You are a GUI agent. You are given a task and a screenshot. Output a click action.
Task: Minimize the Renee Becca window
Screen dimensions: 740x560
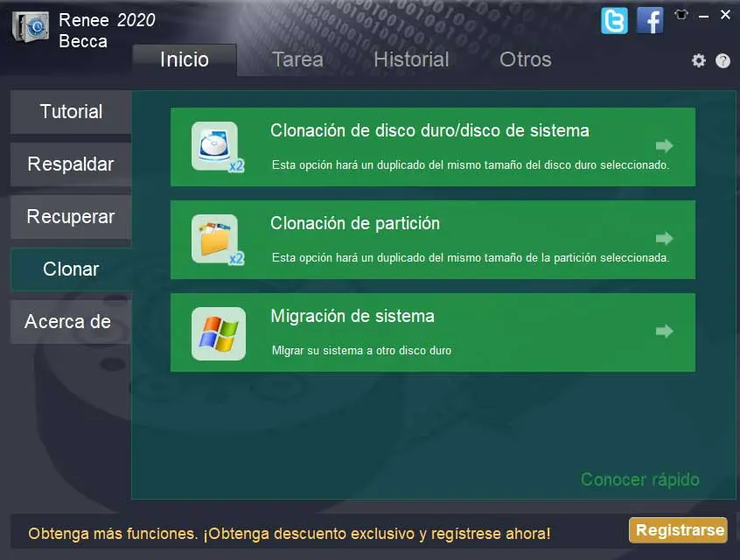(x=703, y=16)
